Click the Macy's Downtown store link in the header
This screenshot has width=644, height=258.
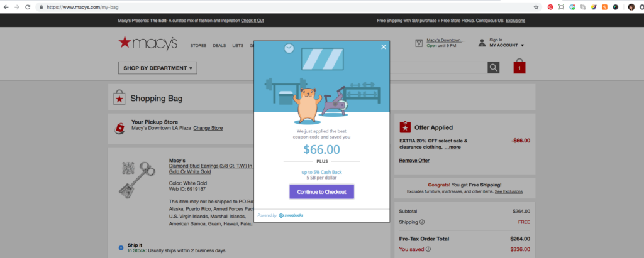[446, 40]
